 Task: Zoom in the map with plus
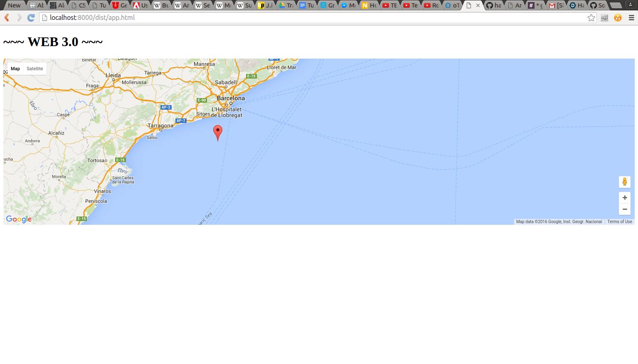tap(625, 197)
